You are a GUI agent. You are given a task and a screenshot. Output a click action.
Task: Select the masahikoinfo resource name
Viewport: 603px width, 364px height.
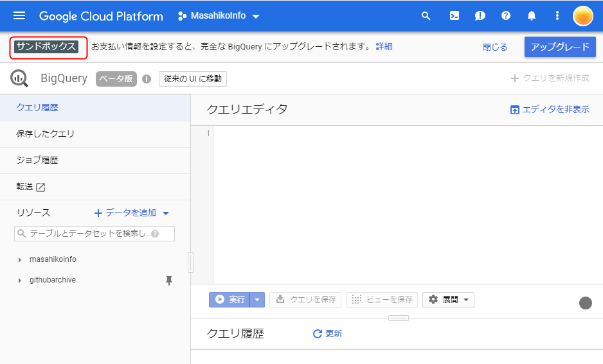(53, 259)
